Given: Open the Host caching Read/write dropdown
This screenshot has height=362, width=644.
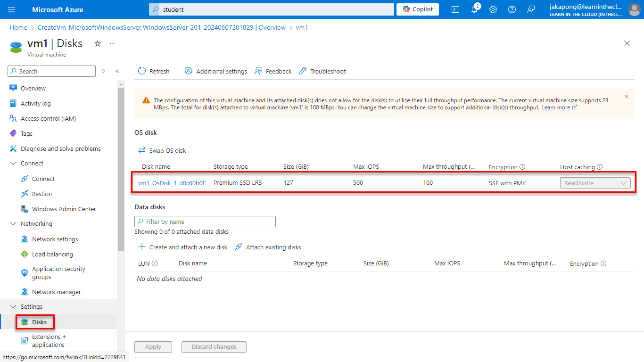Looking at the screenshot, I should 595,183.
